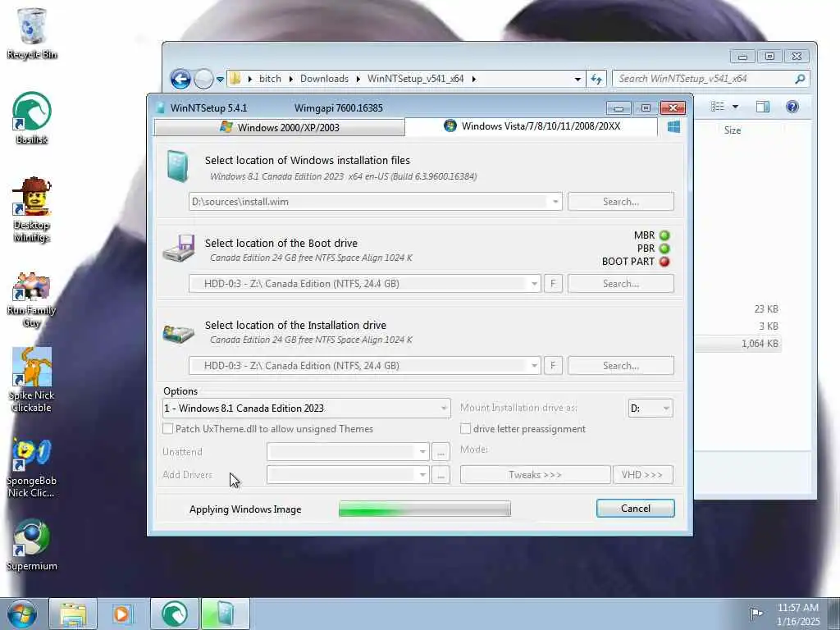Screen dimensions: 840x630
Task: Expand the Installation drive selection dropdown
Action: pyautogui.click(x=534, y=365)
